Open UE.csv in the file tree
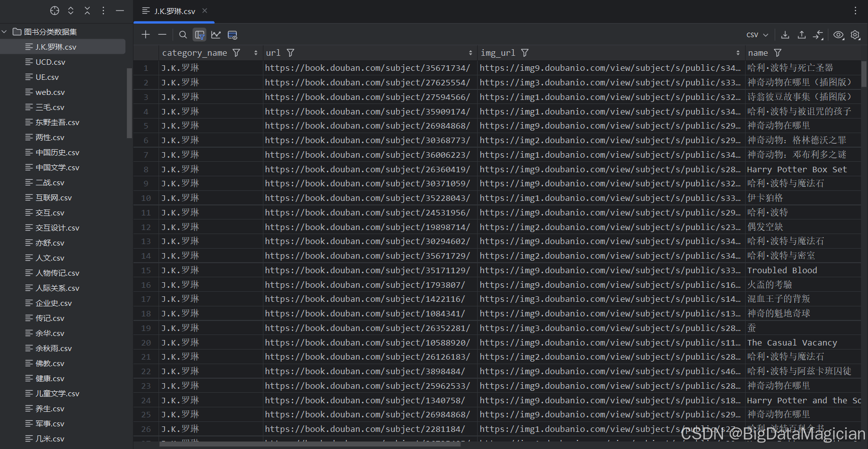 click(x=47, y=77)
